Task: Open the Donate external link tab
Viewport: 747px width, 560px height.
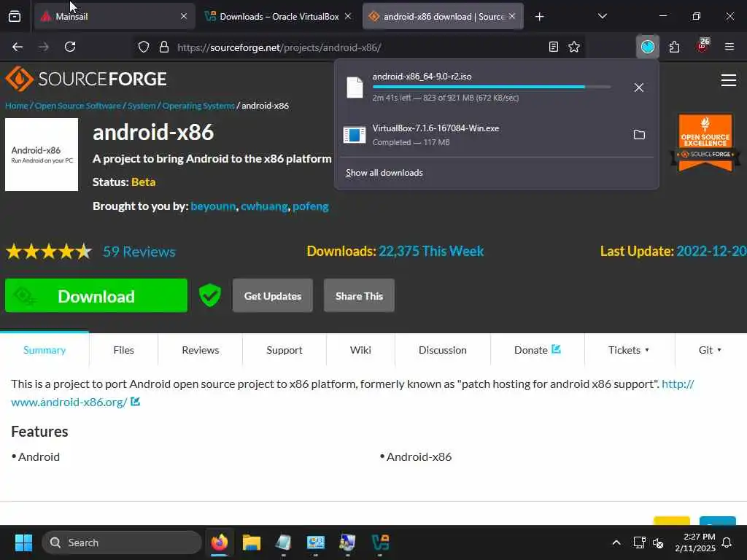Action: click(538, 350)
